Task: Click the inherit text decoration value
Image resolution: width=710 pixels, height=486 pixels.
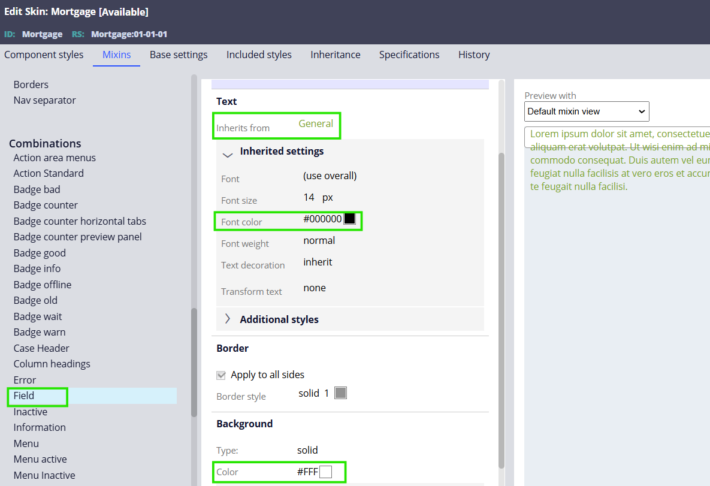Action: coord(317,262)
